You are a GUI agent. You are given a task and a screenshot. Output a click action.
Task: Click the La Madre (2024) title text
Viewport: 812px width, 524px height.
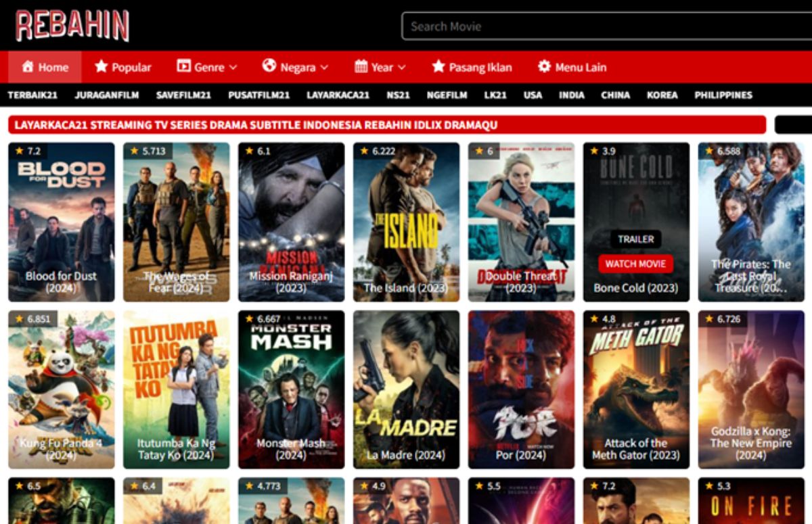(x=406, y=455)
